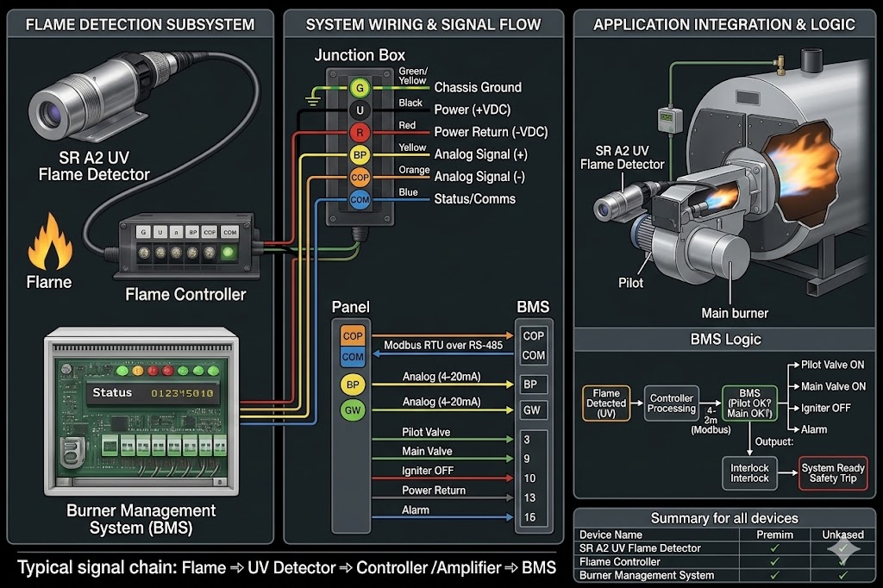Click BMS terminal number 13

[x=530, y=497]
